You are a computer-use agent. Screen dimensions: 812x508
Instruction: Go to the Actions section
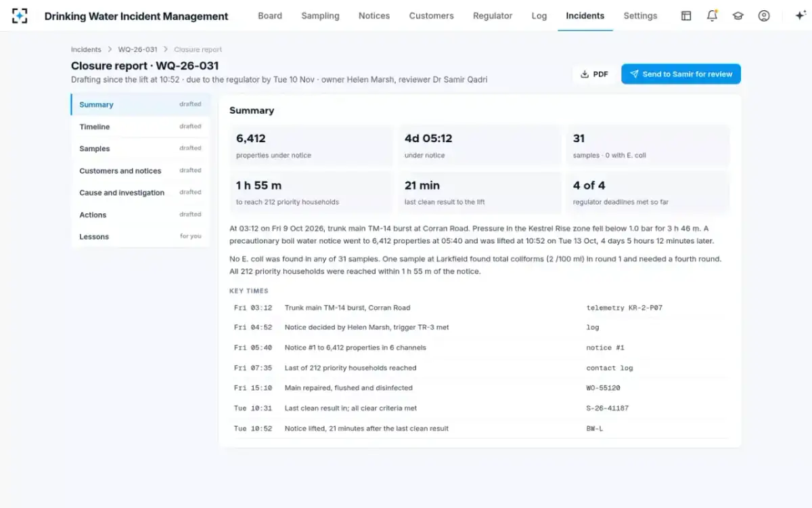click(x=140, y=215)
